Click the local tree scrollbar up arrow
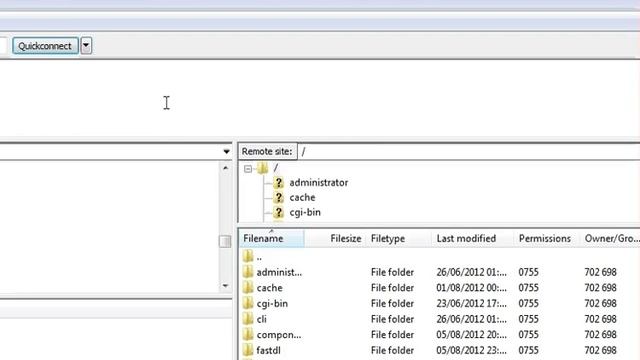This screenshot has height=360, width=640. [225, 168]
